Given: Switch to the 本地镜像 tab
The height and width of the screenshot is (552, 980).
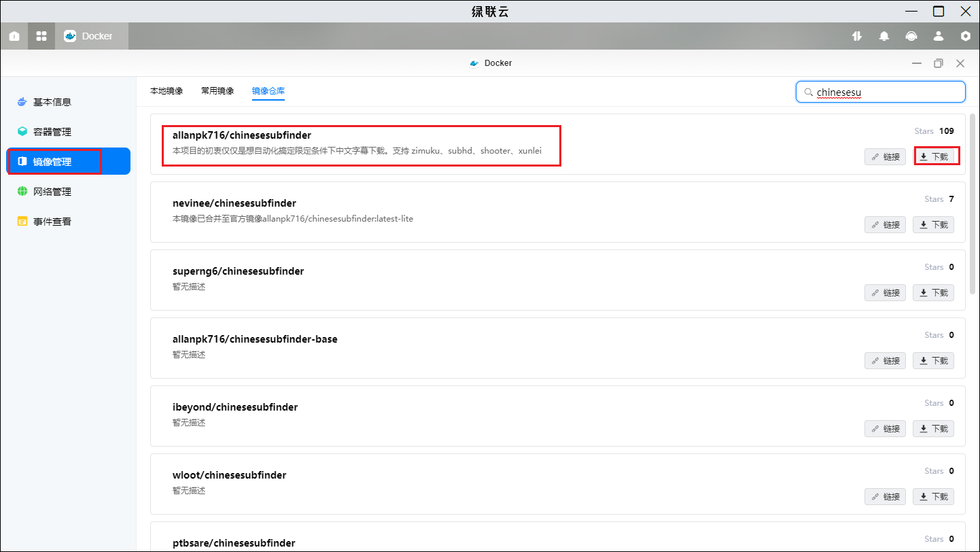Looking at the screenshot, I should tap(167, 91).
